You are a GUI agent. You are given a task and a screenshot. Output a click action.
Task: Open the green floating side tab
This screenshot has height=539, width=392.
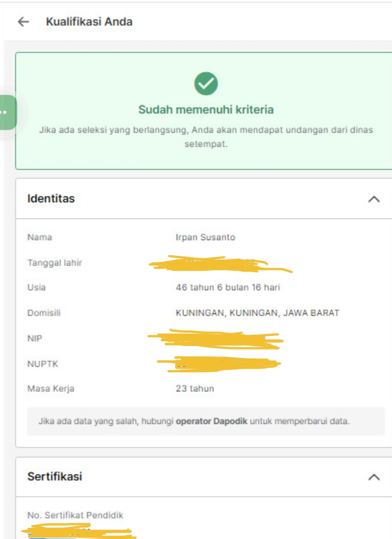(x=7, y=112)
